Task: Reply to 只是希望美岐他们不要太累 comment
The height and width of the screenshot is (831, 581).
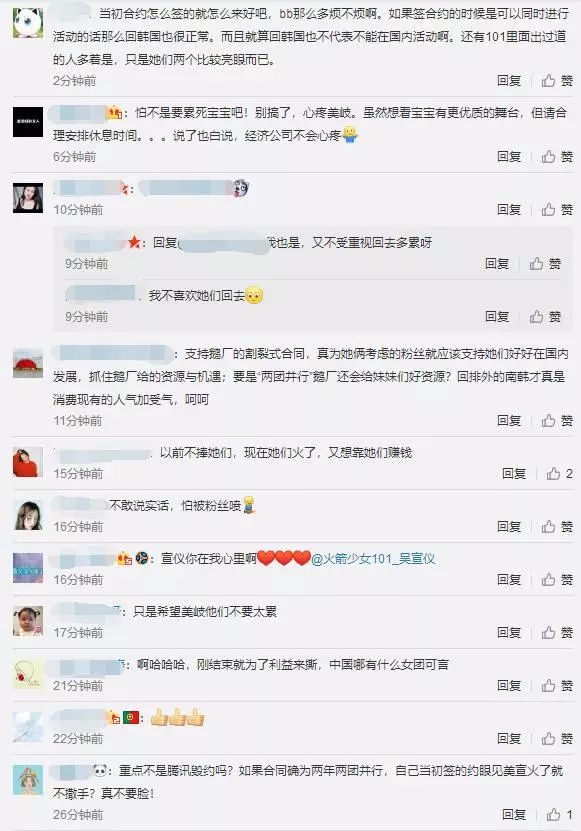Action: coord(509,632)
